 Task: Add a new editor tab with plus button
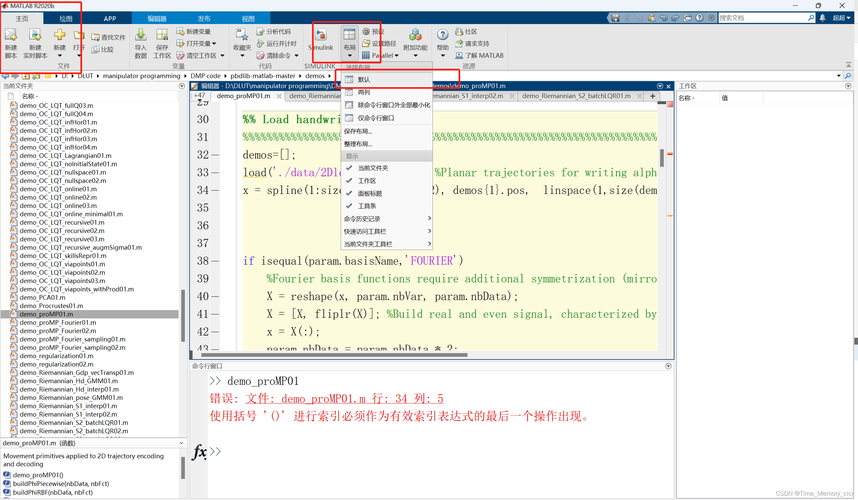pyautogui.click(x=652, y=96)
